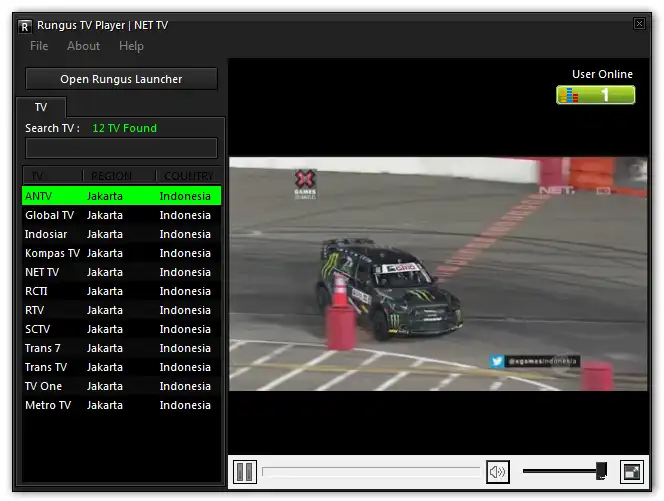Sort by the COUNTRY column header

click(188, 175)
